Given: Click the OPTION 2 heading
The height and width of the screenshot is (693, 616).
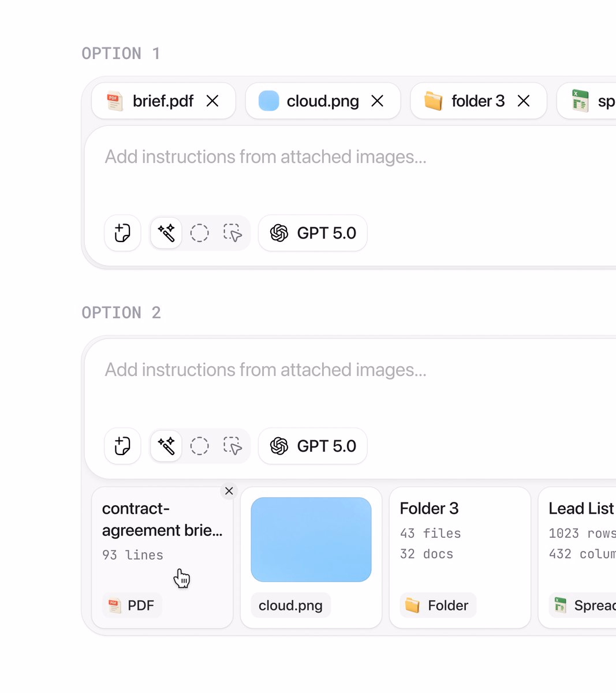Looking at the screenshot, I should pyautogui.click(x=121, y=313).
